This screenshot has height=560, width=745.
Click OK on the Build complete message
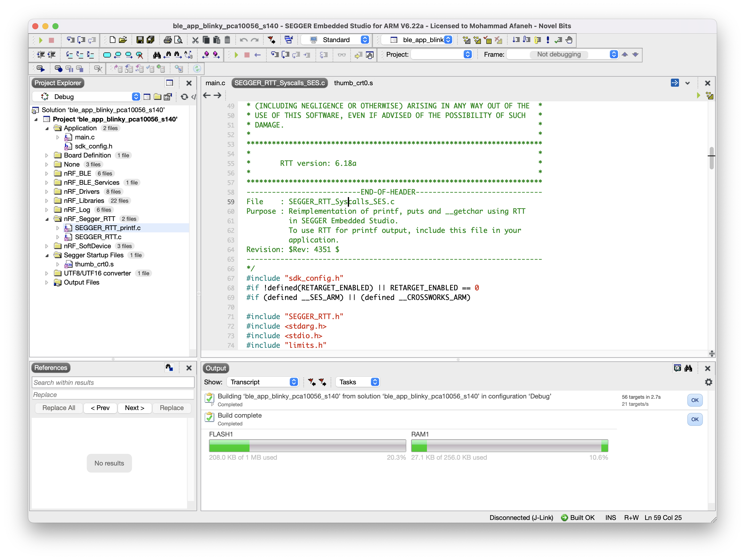pos(695,419)
